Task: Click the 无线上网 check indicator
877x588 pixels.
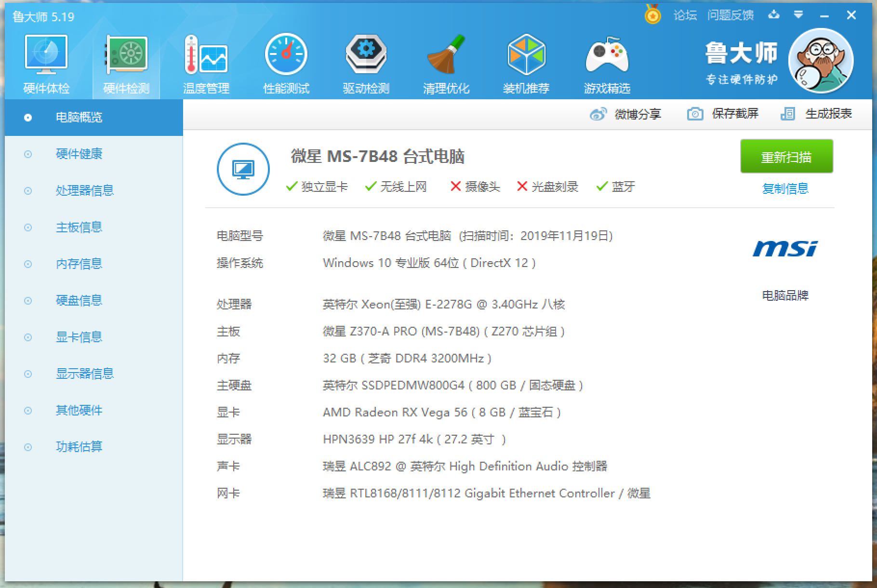Action: click(396, 187)
